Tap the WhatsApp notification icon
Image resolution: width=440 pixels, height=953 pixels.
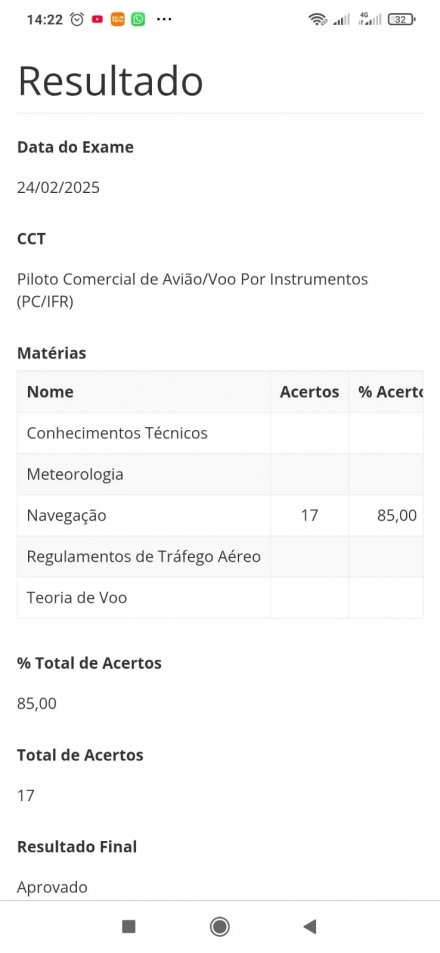(x=139, y=19)
